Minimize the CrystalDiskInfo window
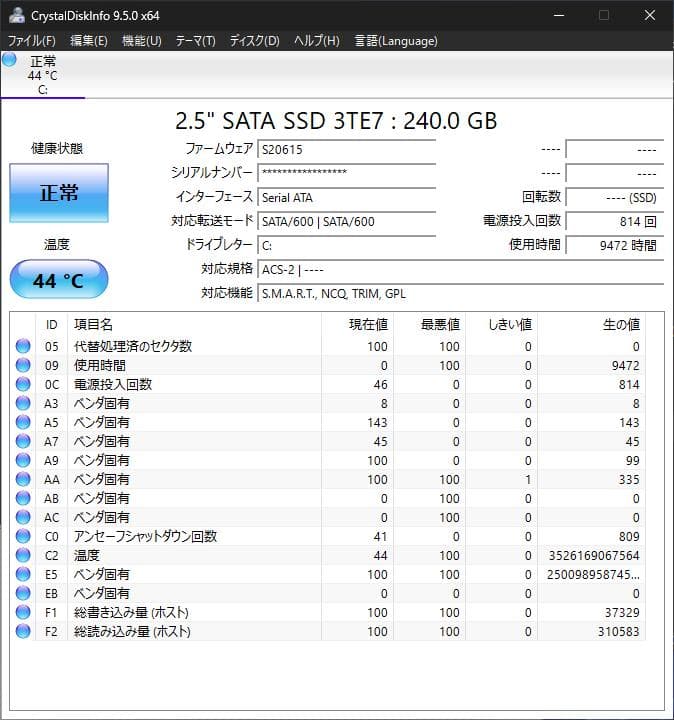Image resolution: width=674 pixels, height=720 pixels. [559, 15]
